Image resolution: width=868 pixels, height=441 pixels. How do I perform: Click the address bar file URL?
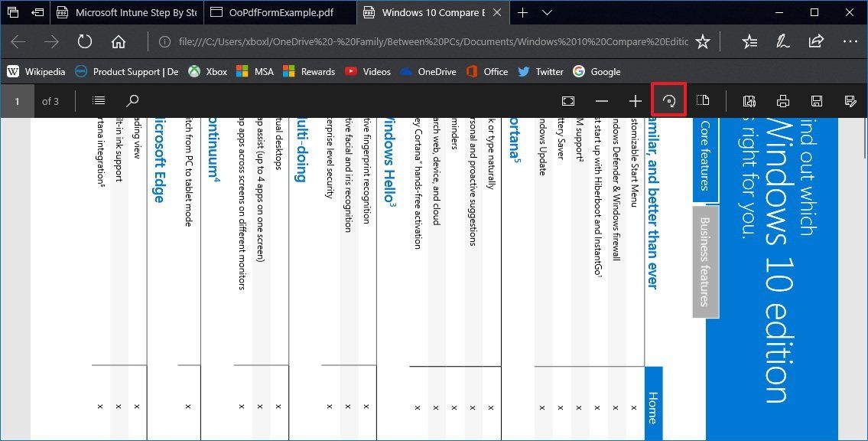(434, 41)
